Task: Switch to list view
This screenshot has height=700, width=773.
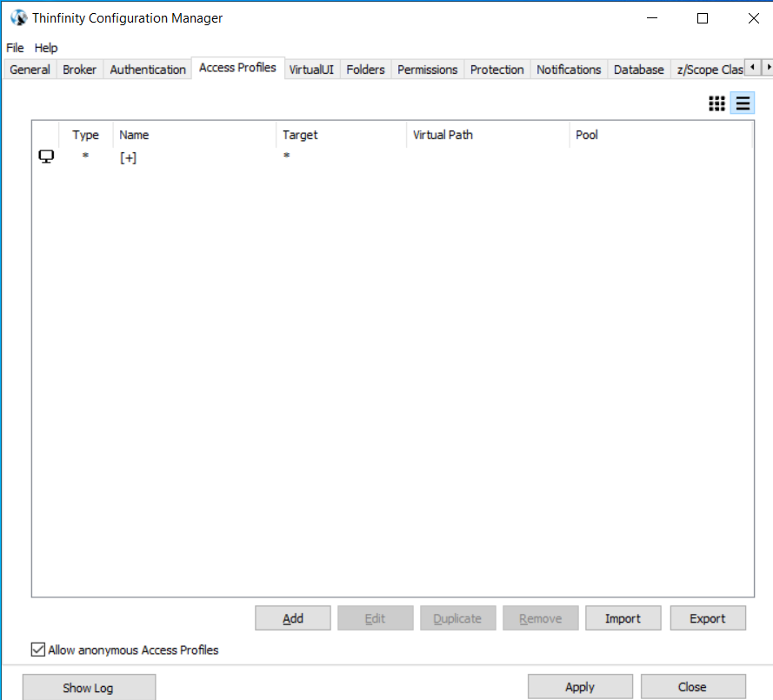Action: 743,103
